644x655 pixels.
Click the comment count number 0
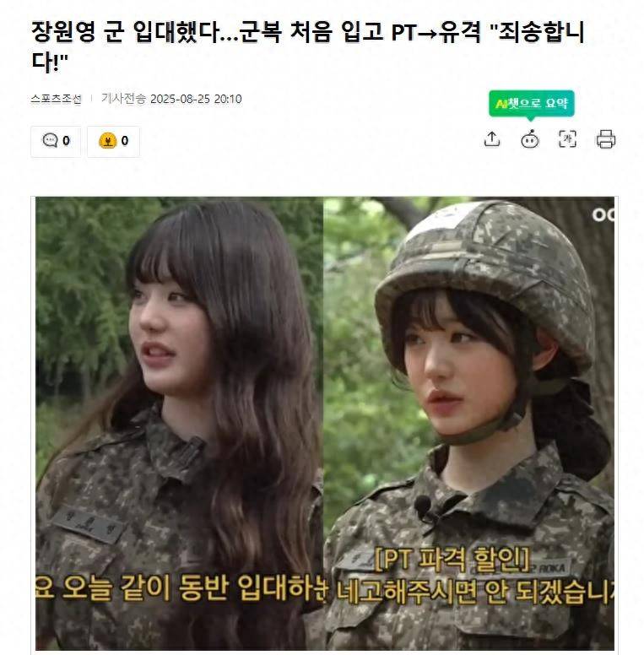(66, 141)
